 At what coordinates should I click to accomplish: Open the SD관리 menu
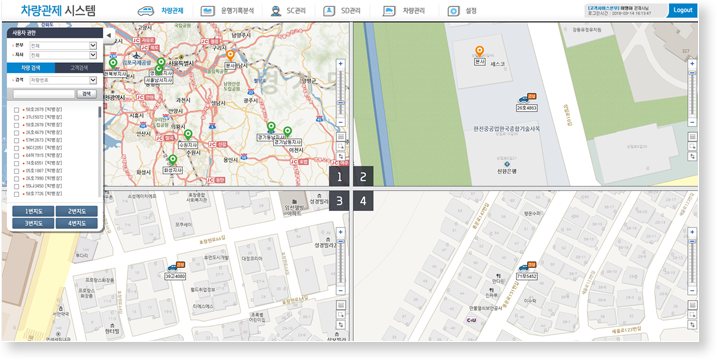pyautogui.click(x=342, y=11)
